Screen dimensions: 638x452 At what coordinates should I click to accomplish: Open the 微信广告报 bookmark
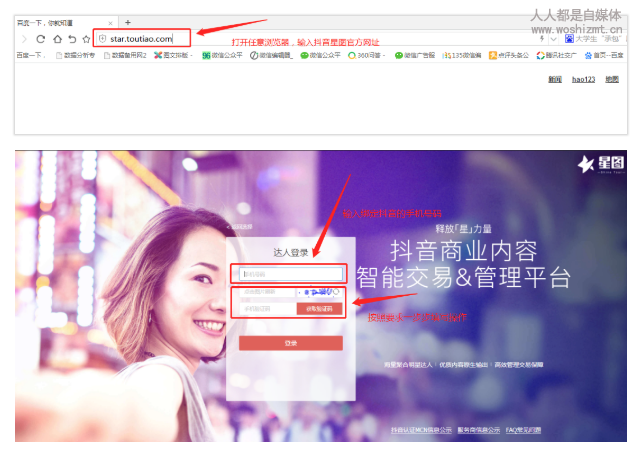pyautogui.click(x=415, y=55)
